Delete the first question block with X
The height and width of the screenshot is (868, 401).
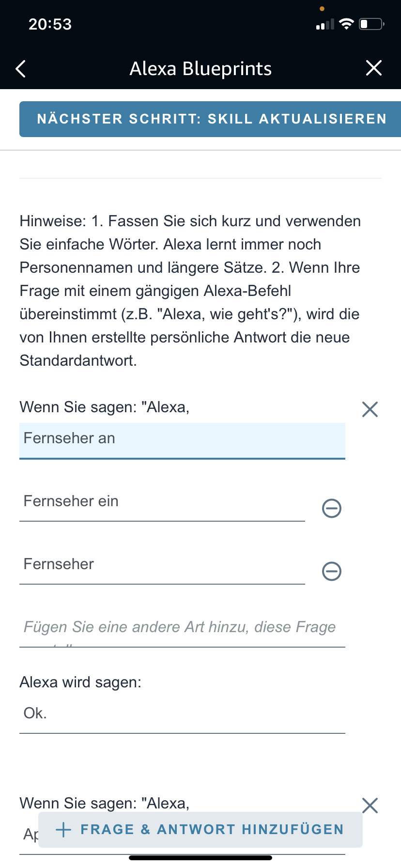pos(370,409)
